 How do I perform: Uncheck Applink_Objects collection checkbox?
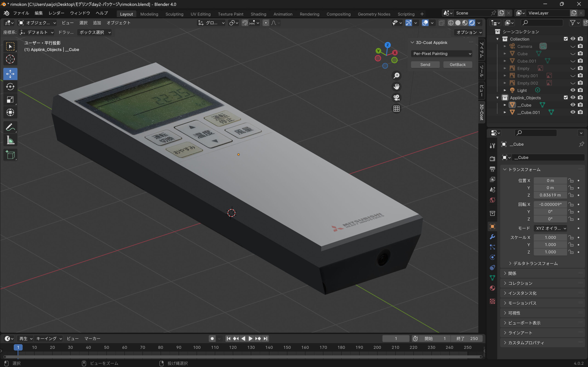(566, 97)
